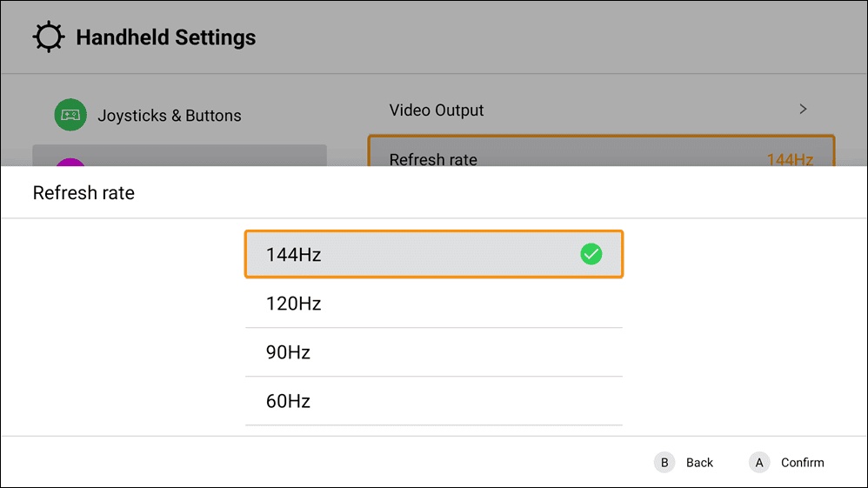The image size is (868, 488).
Task: Select the Video Output menu entry text
Action: click(437, 110)
